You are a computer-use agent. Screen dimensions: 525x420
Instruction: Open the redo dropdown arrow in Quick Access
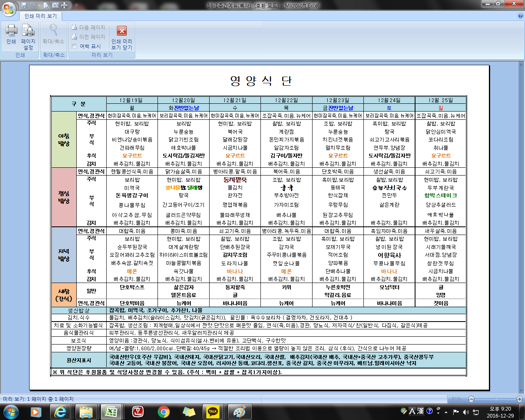tap(39, 6)
